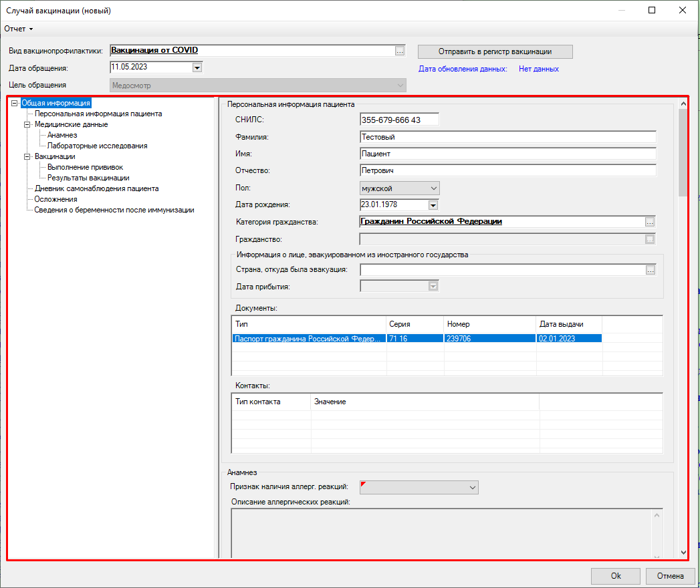
Task: Click the Отмена button
Action: [670, 576]
